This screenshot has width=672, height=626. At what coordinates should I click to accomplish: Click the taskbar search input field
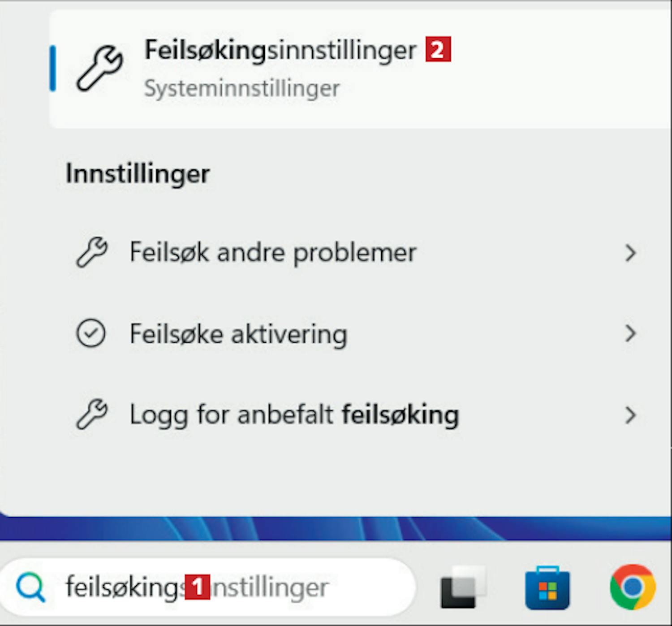tap(208, 587)
